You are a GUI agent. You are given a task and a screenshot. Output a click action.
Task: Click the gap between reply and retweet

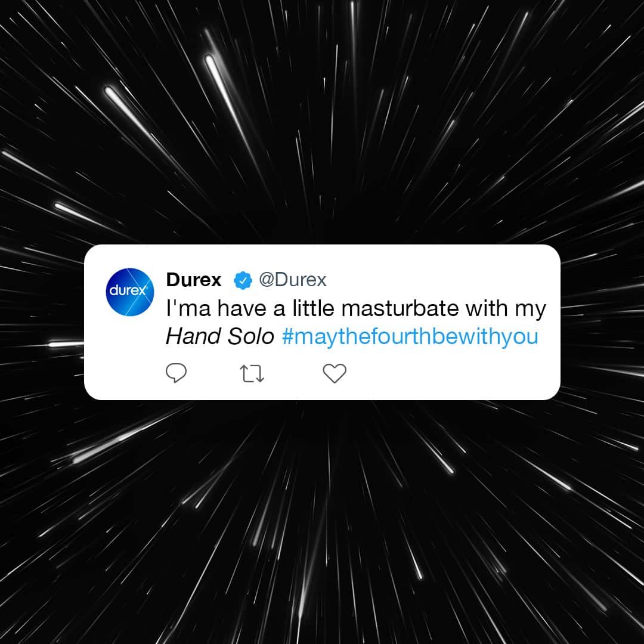pos(213,374)
